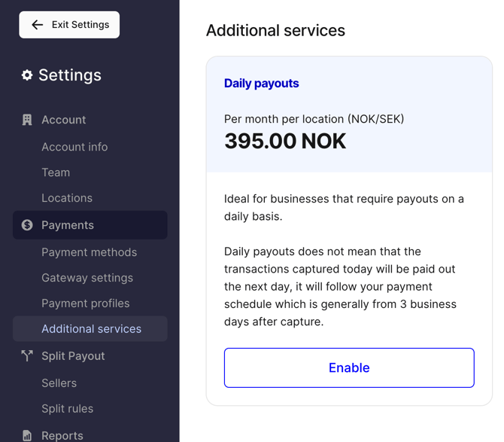
Task: Click the Account building icon
Action: coord(27,120)
